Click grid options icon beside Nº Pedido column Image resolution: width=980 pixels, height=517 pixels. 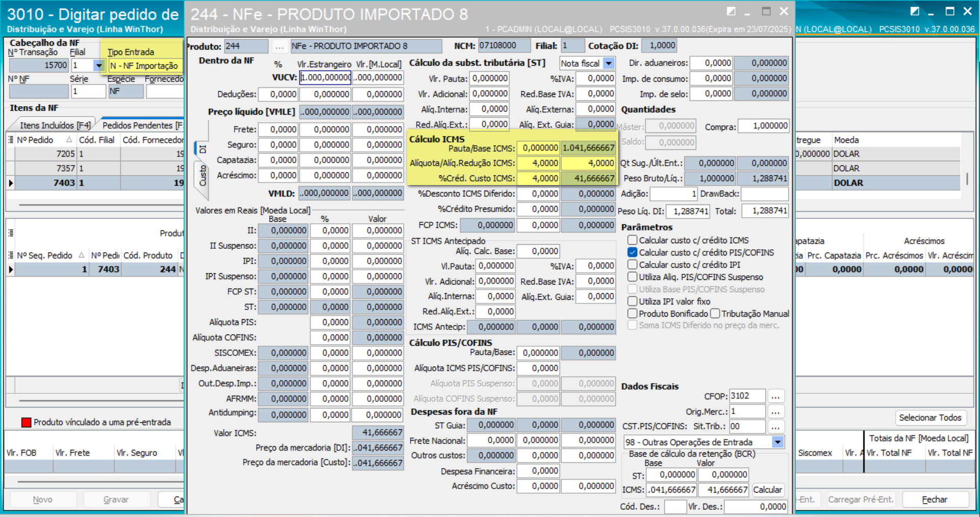coord(10,140)
